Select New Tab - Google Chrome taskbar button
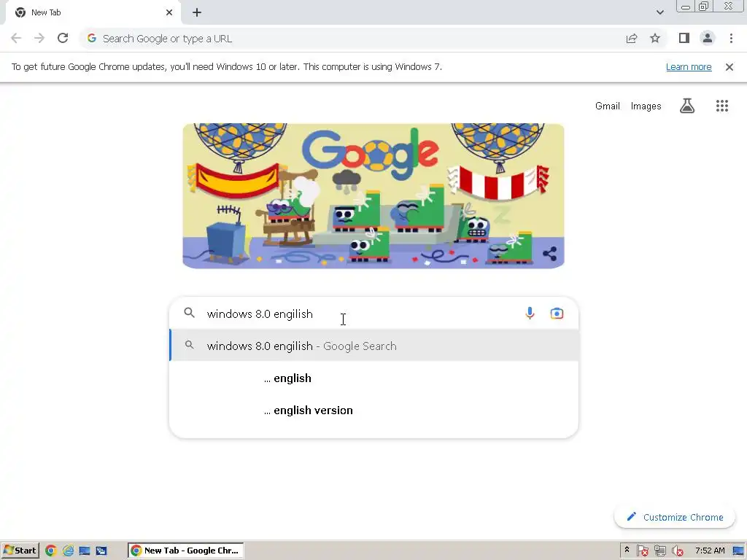 186,551
